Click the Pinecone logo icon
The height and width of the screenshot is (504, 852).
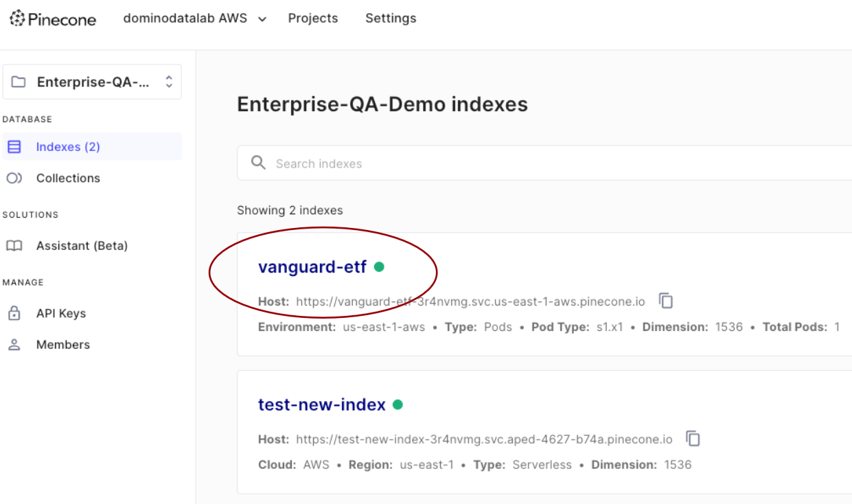[17, 19]
